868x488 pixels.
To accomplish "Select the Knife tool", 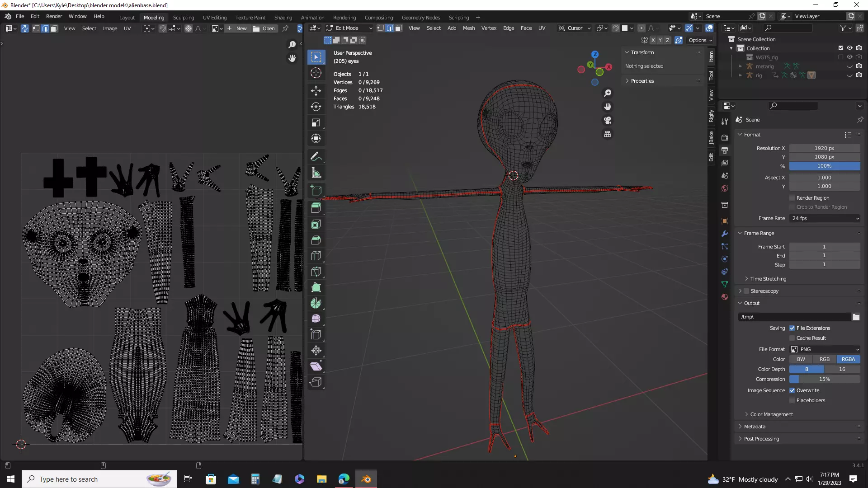I will click(x=316, y=272).
